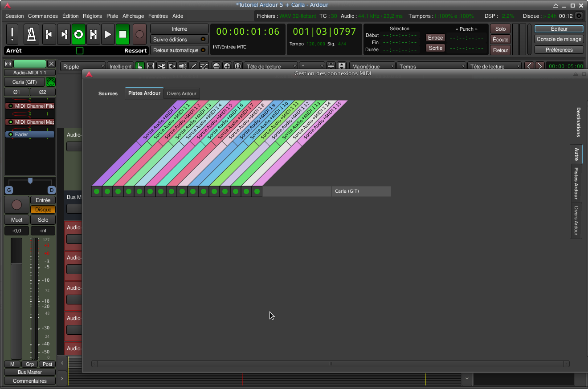Toggle Retour automatique
588x389 pixels.
click(180, 50)
